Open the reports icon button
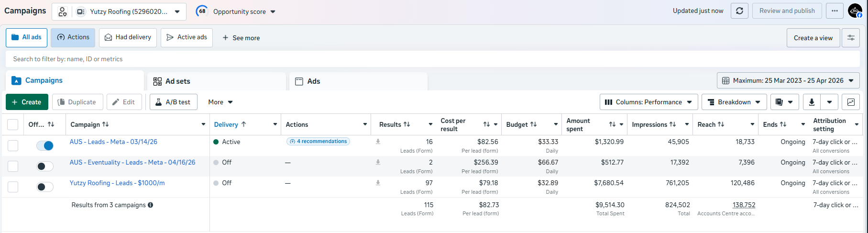Screen dimensions: 868x233 coord(780,102)
